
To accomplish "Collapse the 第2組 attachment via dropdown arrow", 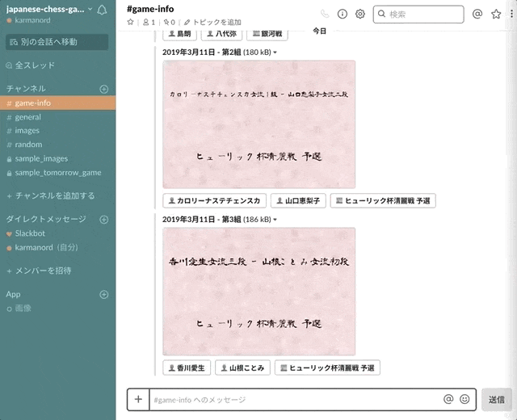I will (x=275, y=52).
